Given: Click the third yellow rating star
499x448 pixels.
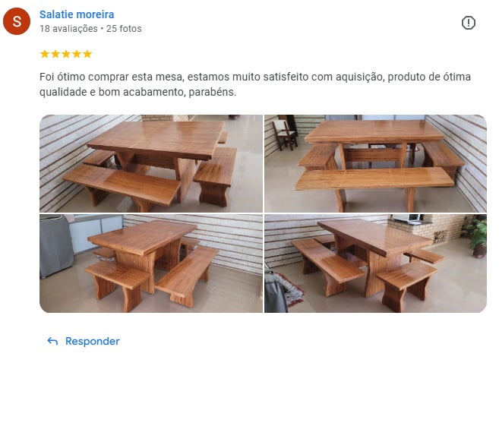Looking at the screenshot, I should pyautogui.click(x=66, y=54).
